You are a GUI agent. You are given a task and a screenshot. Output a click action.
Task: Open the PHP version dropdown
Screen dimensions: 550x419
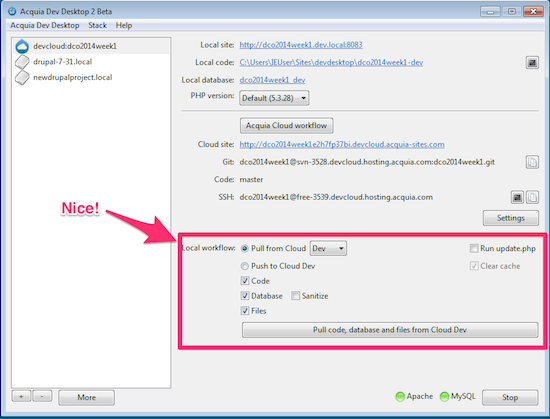[x=274, y=98]
